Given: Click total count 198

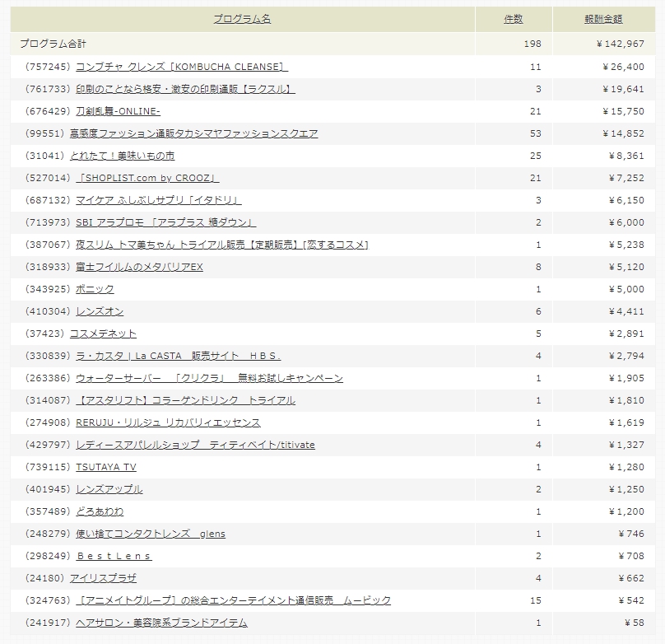Looking at the screenshot, I should coord(532,44).
